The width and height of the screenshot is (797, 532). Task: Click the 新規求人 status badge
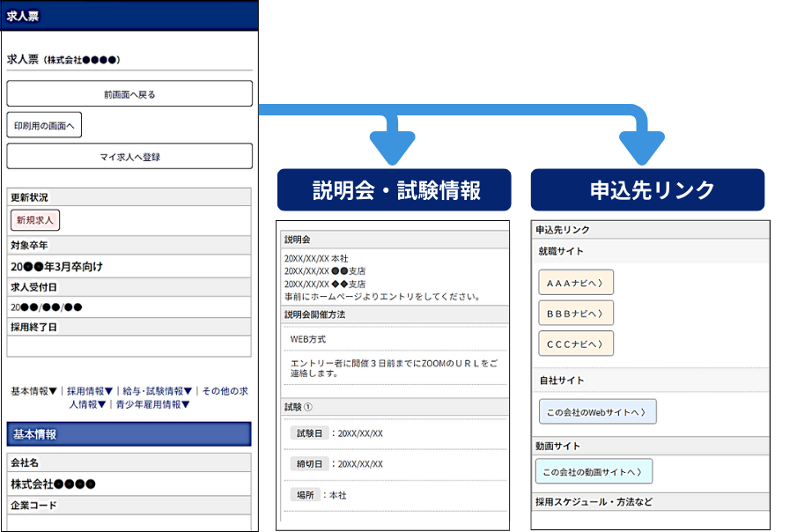[x=35, y=220]
